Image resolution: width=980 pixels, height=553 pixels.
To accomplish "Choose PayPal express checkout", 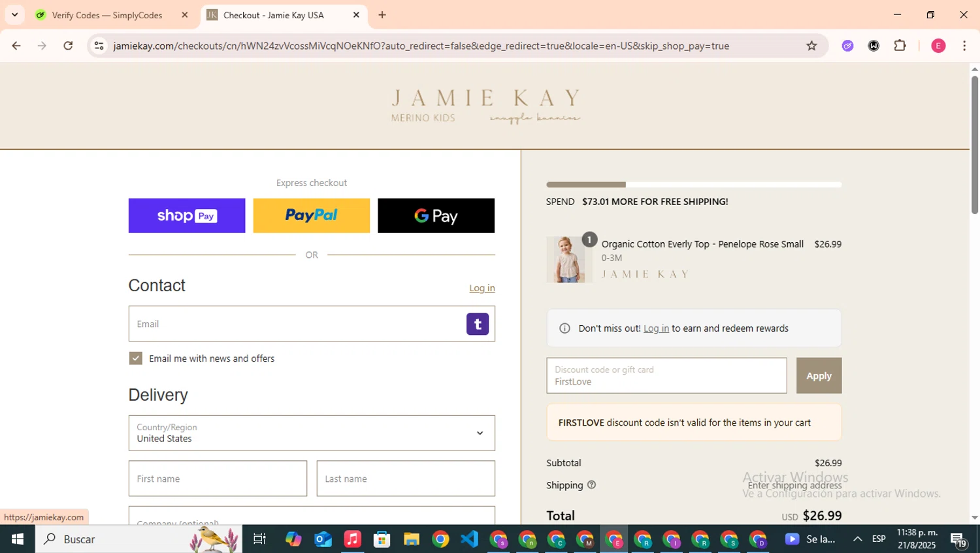I will tap(312, 215).
